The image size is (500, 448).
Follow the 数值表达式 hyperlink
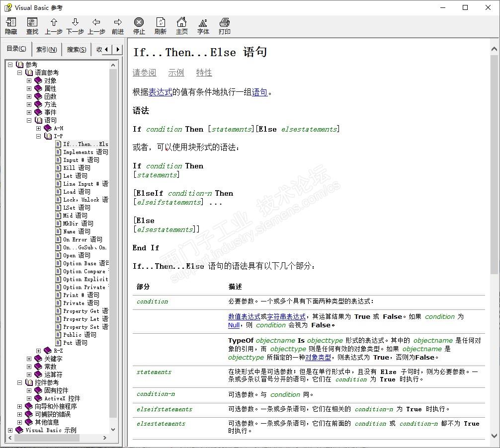244,316
